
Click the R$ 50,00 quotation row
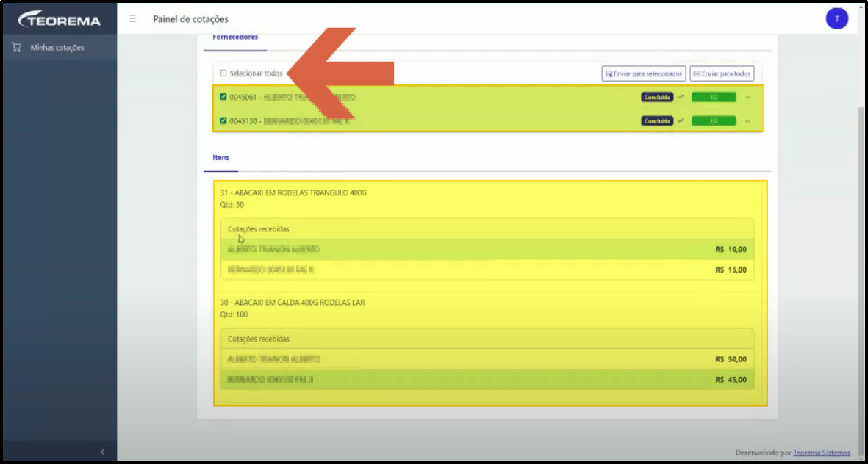coord(487,359)
